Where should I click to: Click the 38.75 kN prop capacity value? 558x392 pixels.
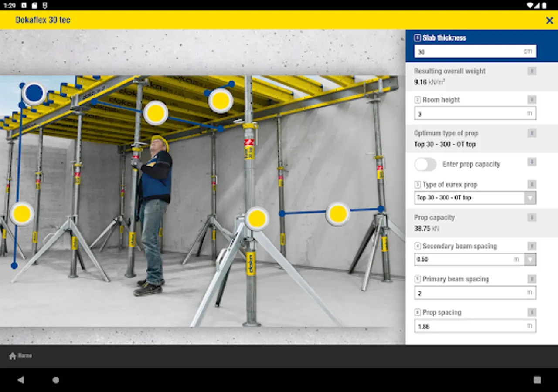tap(427, 228)
